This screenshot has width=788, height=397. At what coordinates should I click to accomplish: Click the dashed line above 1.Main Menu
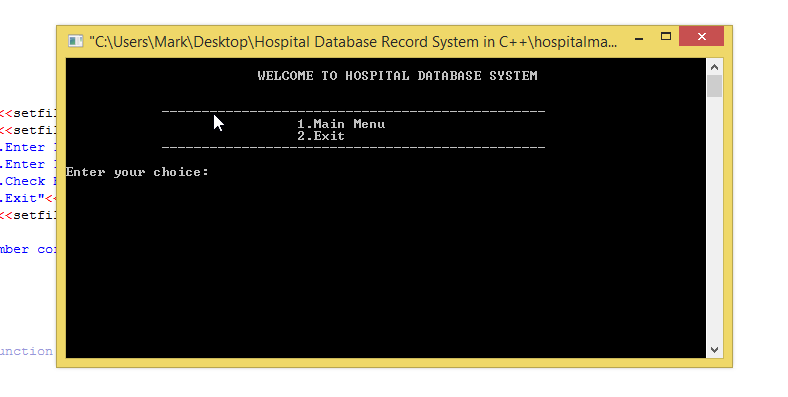coord(353,112)
